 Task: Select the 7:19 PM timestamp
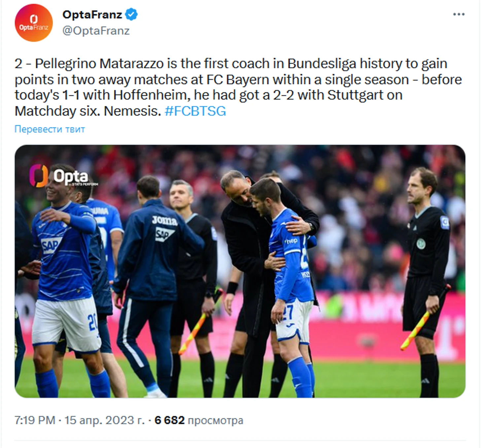[x=35, y=420]
